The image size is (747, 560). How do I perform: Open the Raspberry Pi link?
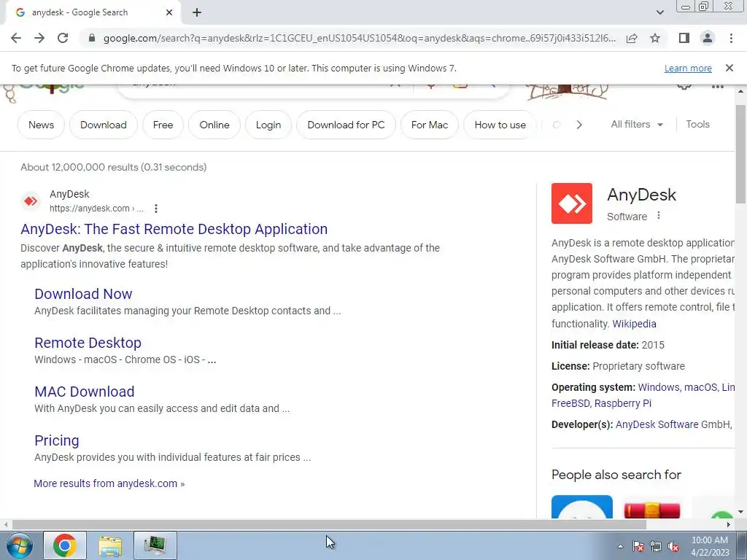point(623,403)
